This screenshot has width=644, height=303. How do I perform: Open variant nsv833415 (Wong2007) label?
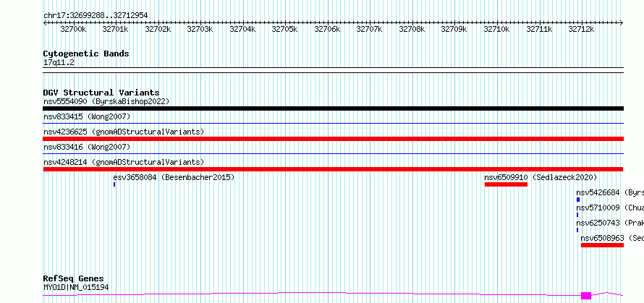pyautogui.click(x=87, y=116)
